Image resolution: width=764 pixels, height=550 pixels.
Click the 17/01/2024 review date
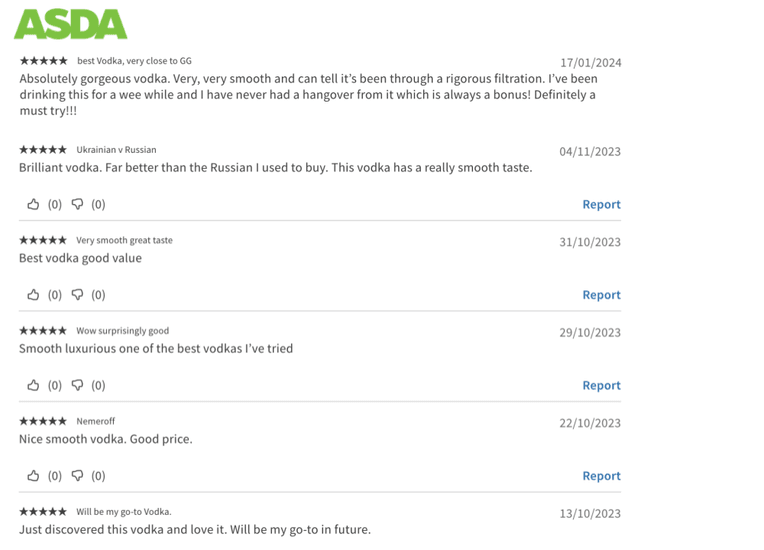pos(591,63)
